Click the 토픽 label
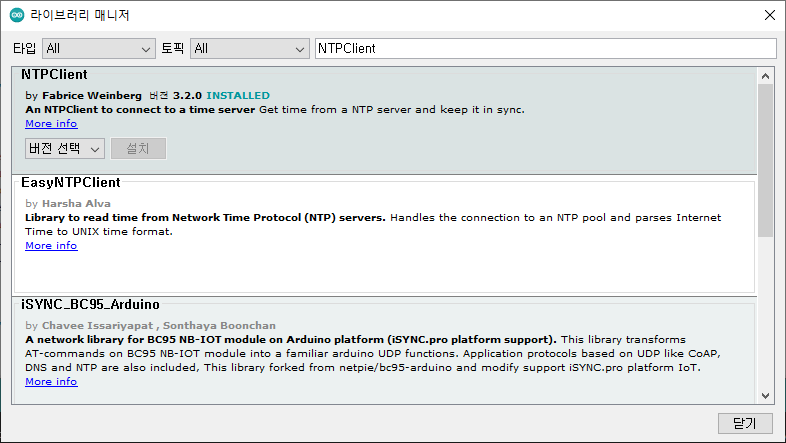 [x=172, y=49]
